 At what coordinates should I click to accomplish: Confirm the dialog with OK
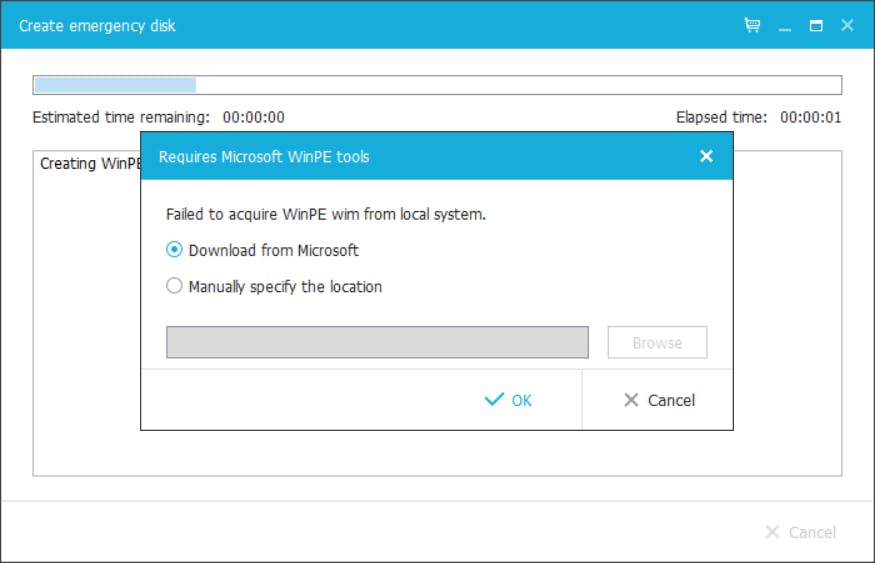[x=508, y=400]
